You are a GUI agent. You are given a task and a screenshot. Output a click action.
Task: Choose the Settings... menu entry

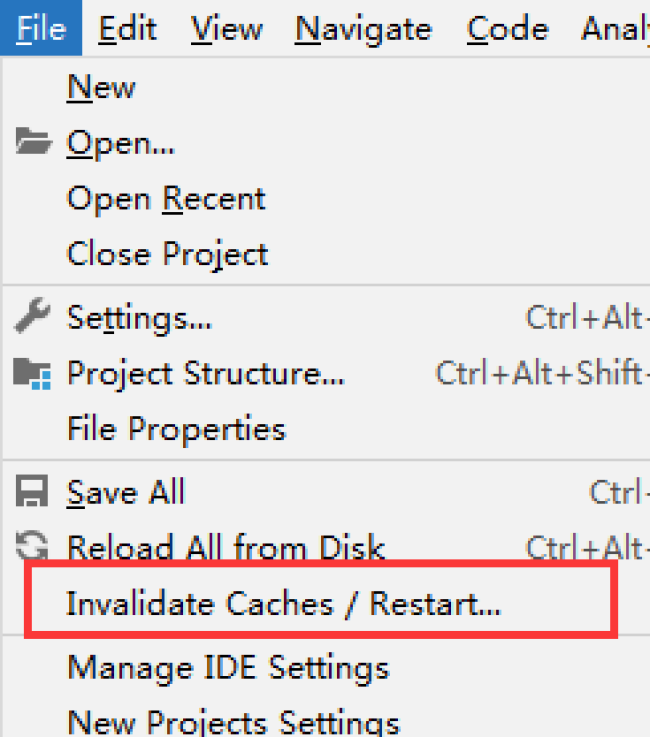click(327, 318)
